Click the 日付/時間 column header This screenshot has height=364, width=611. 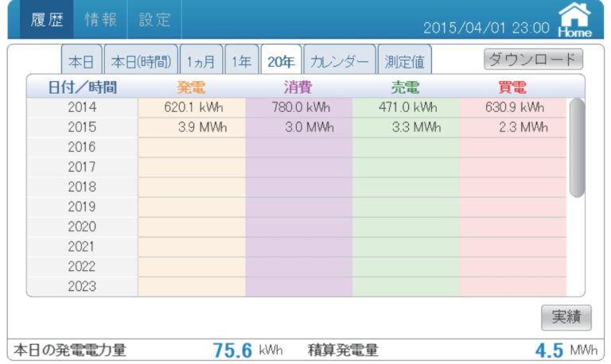point(82,87)
